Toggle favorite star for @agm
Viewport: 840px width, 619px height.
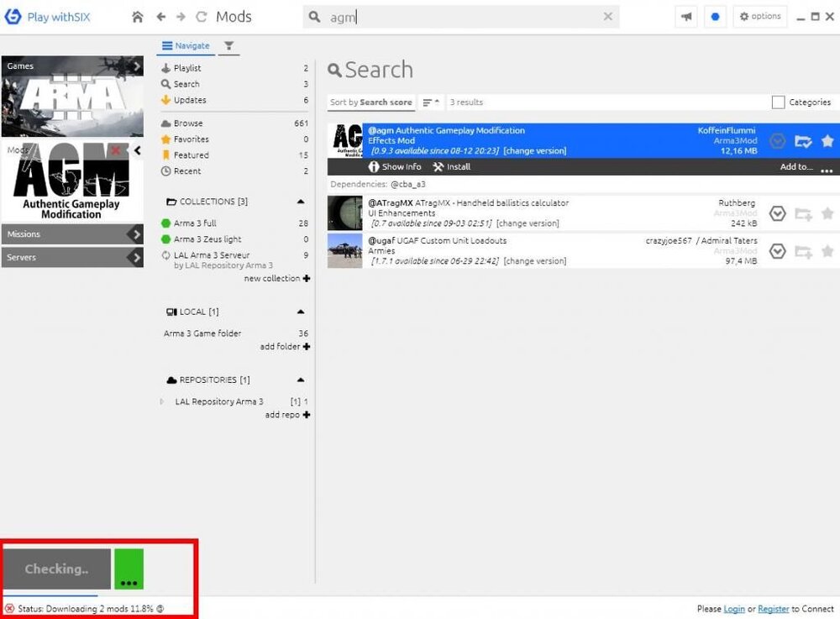click(827, 140)
